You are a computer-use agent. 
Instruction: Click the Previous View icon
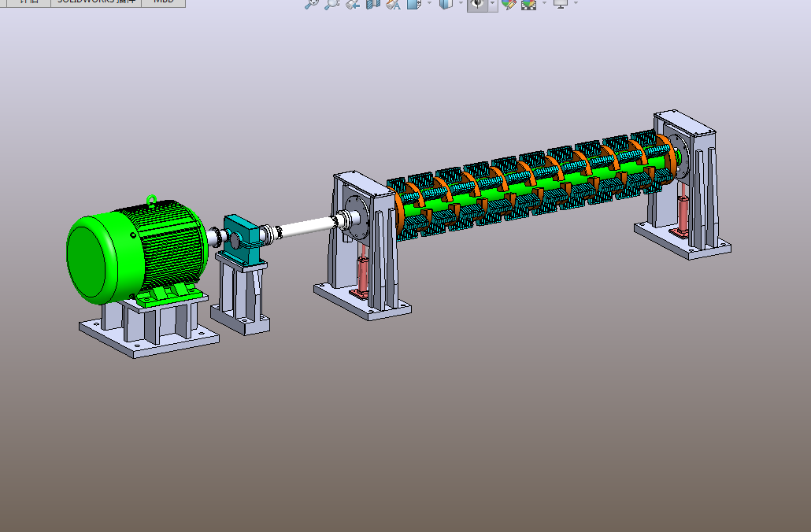pyautogui.click(x=353, y=4)
